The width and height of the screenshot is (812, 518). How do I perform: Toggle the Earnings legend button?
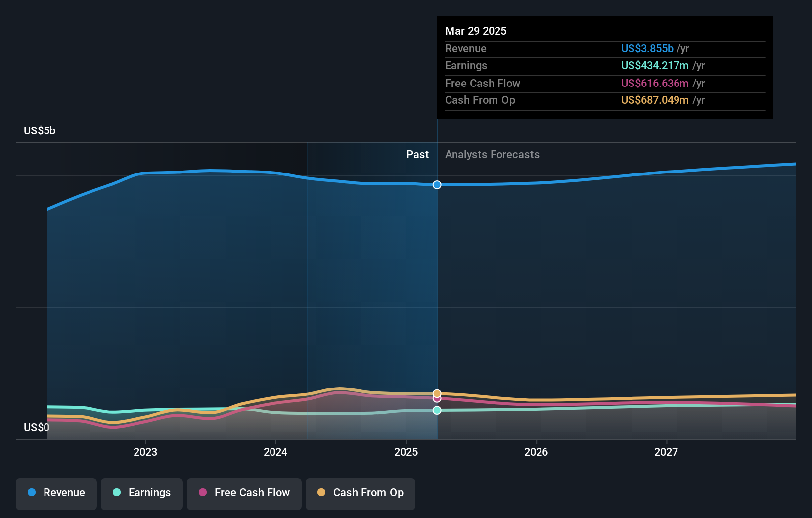point(142,494)
